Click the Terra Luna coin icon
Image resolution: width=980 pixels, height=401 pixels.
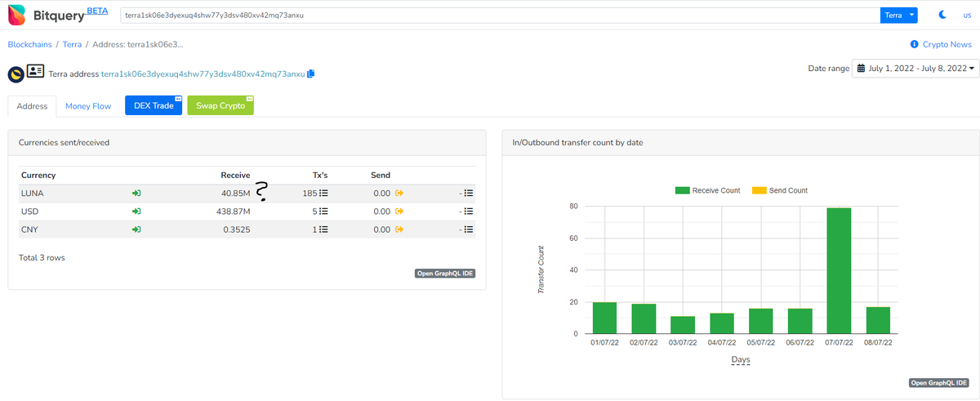click(16, 74)
